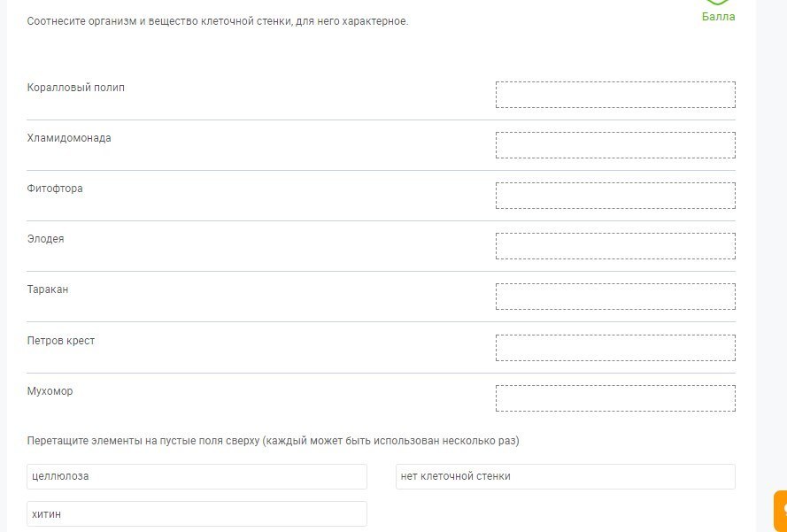This screenshot has width=787, height=532.
Task: Open the orange widget at the right edge
Action: 781,511
